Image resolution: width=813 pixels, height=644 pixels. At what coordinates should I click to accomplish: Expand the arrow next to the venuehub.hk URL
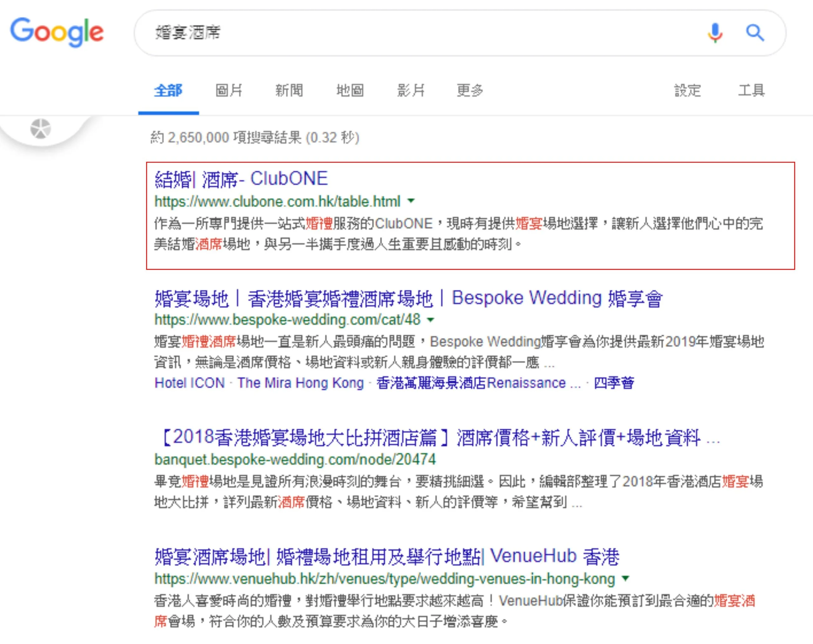coord(626,578)
